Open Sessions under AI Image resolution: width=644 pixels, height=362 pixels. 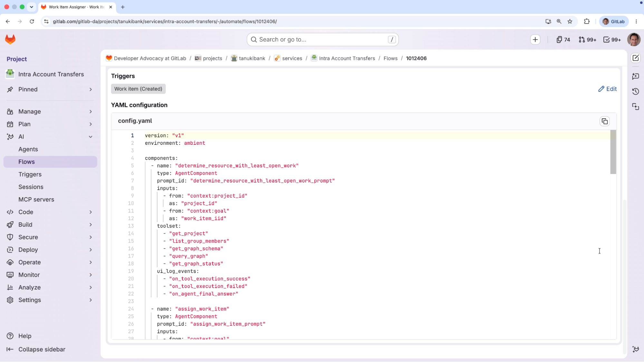50,187
